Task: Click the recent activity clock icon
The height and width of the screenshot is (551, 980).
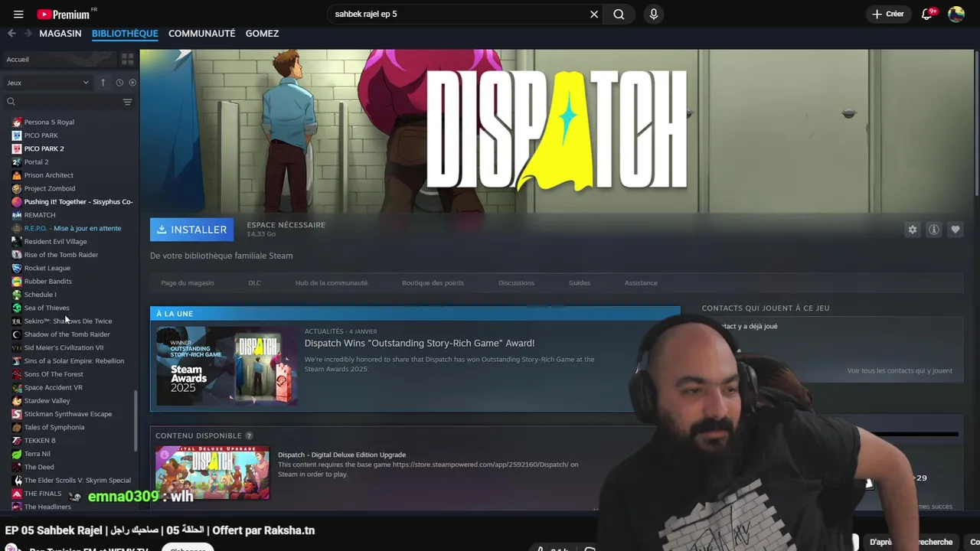Action: click(119, 83)
